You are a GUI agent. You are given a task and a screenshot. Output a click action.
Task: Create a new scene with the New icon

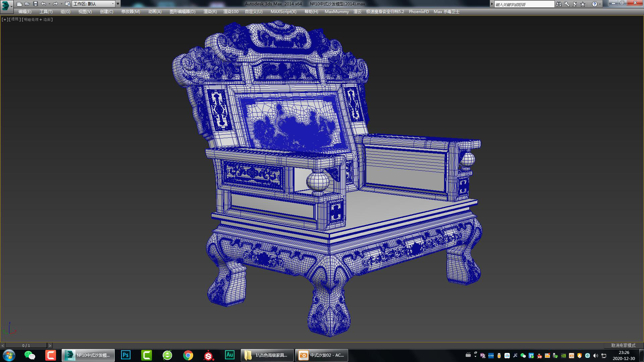click(x=19, y=4)
